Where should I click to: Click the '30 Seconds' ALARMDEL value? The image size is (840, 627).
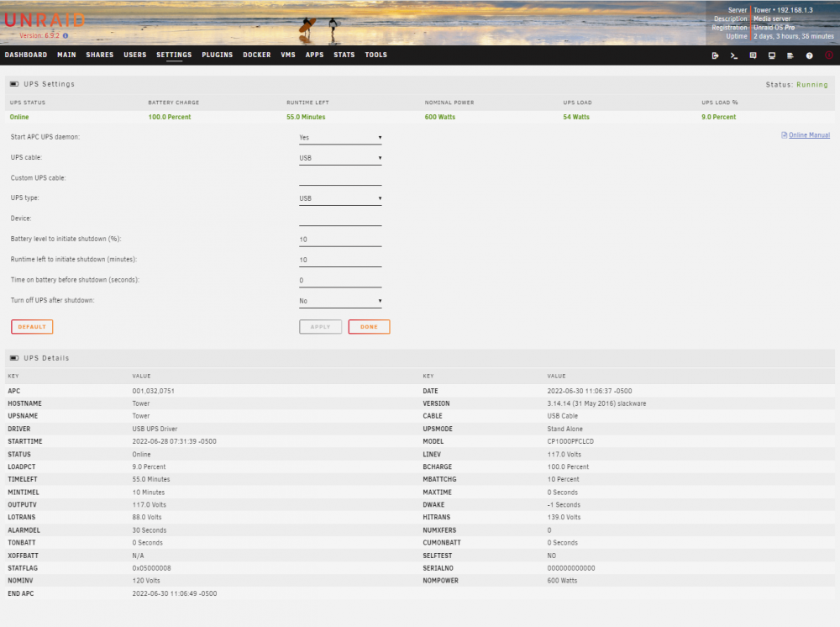pos(150,530)
